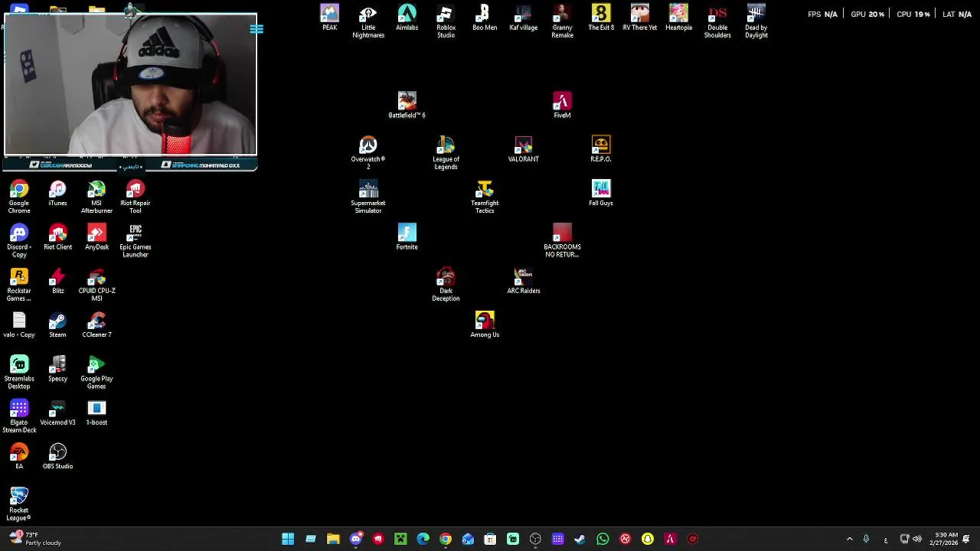Open File Explorer from the taskbar
This screenshot has height=551, width=980.
point(333,539)
